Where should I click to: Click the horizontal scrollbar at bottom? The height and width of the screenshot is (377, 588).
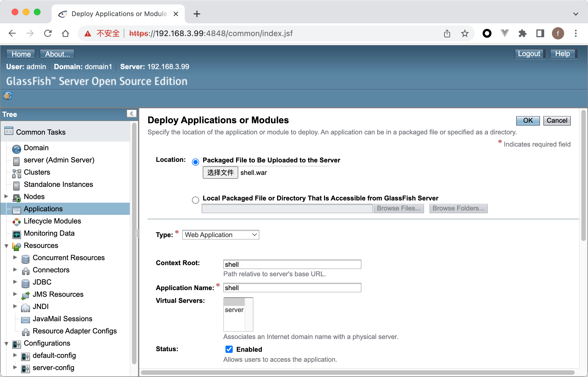[357, 372]
